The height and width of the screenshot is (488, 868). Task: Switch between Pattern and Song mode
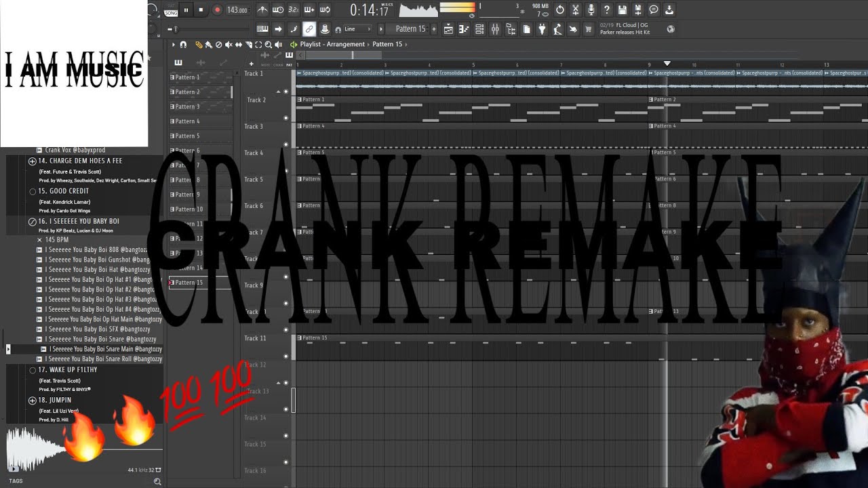[171, 10]
